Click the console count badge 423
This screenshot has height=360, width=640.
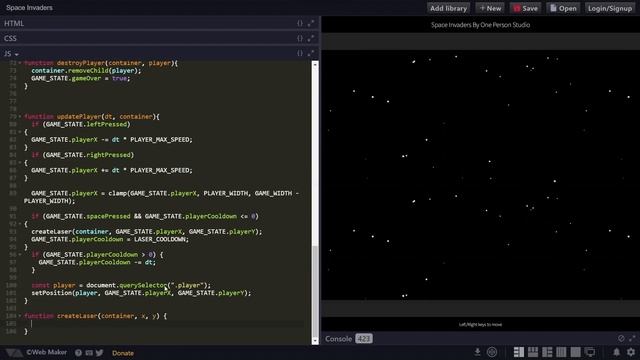pyautogui.click(x=364, y=339)
